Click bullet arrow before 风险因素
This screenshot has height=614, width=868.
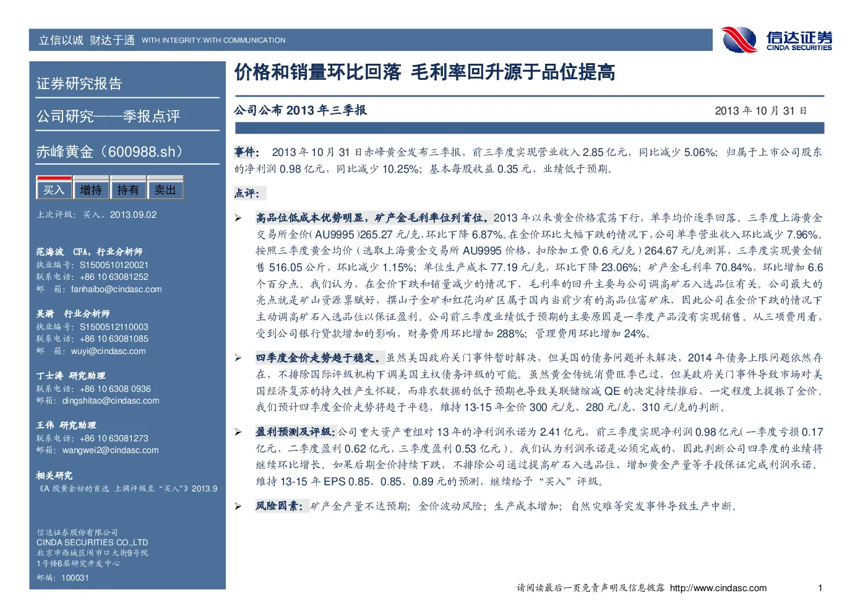point(238,506)
